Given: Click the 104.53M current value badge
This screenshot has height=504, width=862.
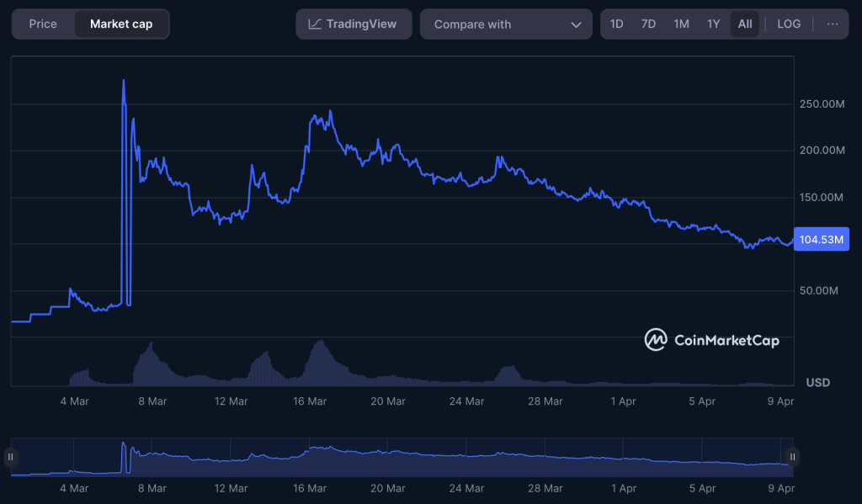Looking at the screenshot, I should (821, 239).
